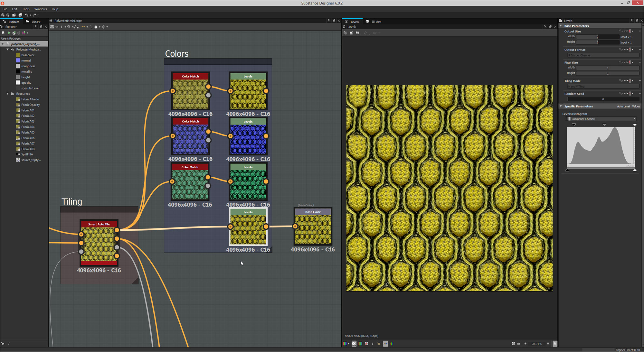The height and width of the screenshot is (352, 644).
Task: Click the Auto Level button
Action: [623, 106]
